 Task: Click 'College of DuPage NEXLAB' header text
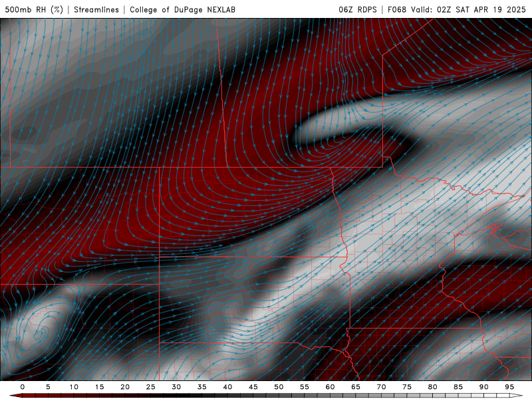point(182,10)
